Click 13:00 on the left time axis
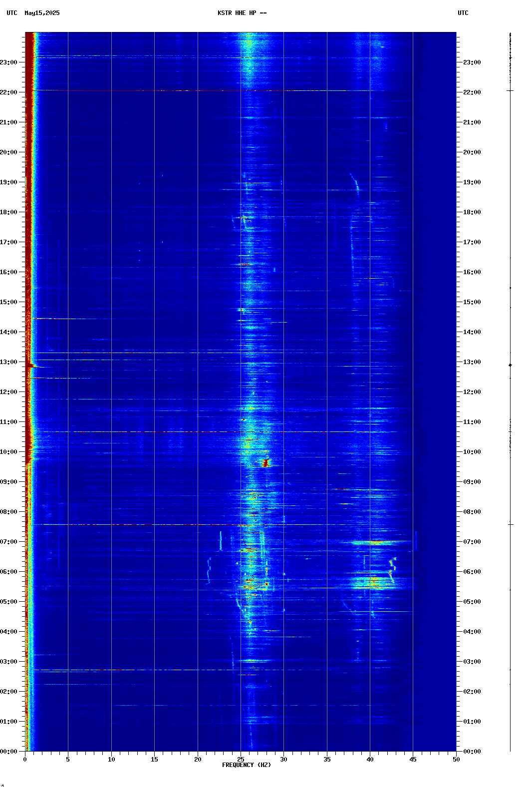 (x=8, y=362)
